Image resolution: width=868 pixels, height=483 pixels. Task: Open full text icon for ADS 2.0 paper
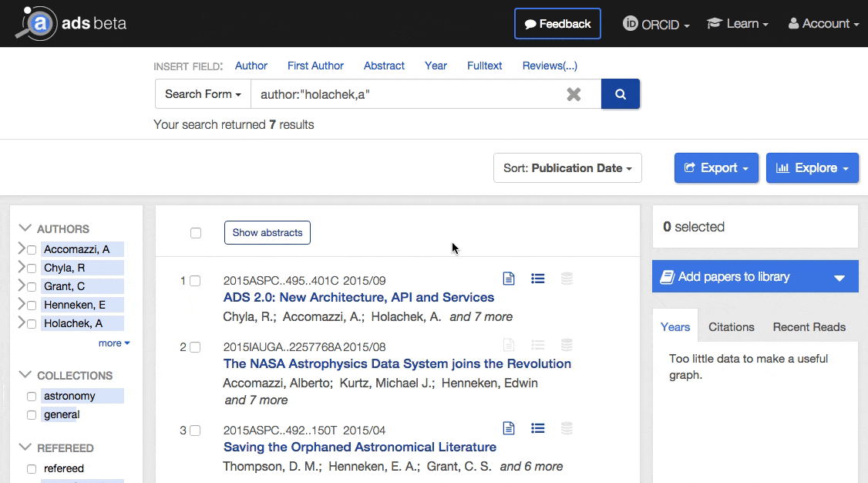[x=509, y=279]
